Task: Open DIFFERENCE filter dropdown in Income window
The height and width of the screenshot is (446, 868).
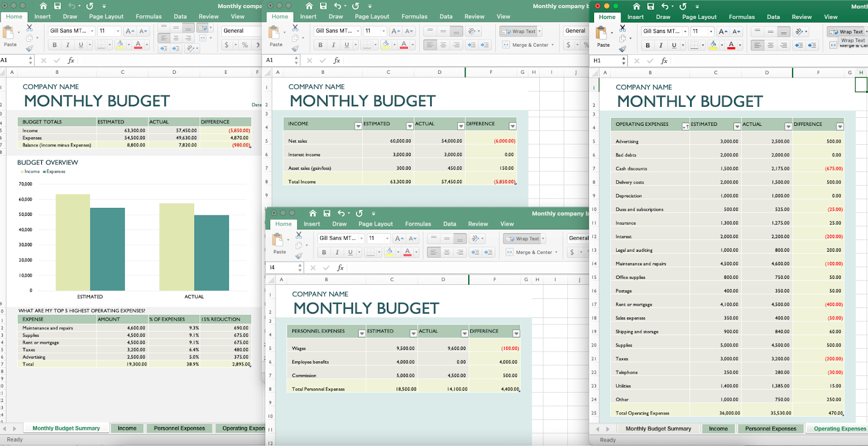Action: [x=513, y=126]
